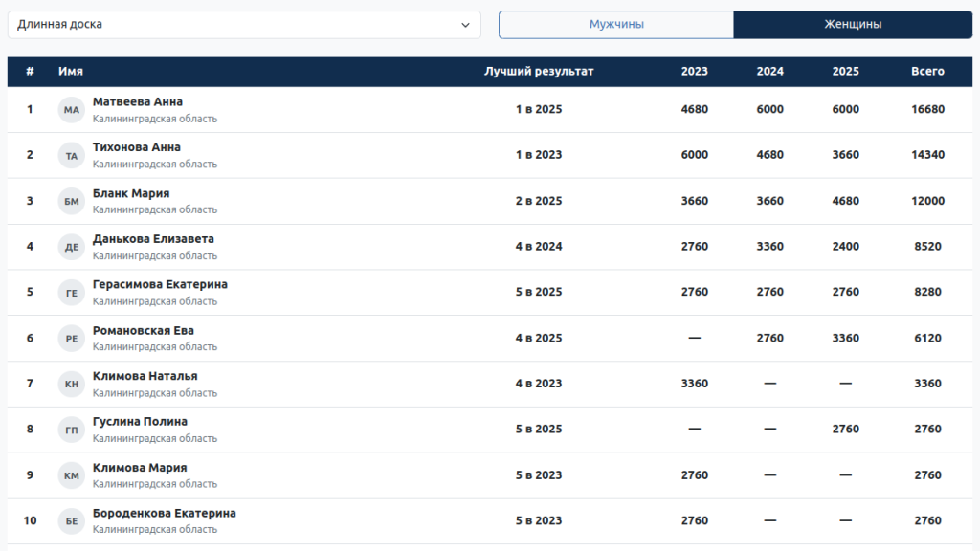This screenshot has width=980, height=551.
Task: Click the MA avatar icon for Матвеева Анна
Action: click(x=72, y=110)
